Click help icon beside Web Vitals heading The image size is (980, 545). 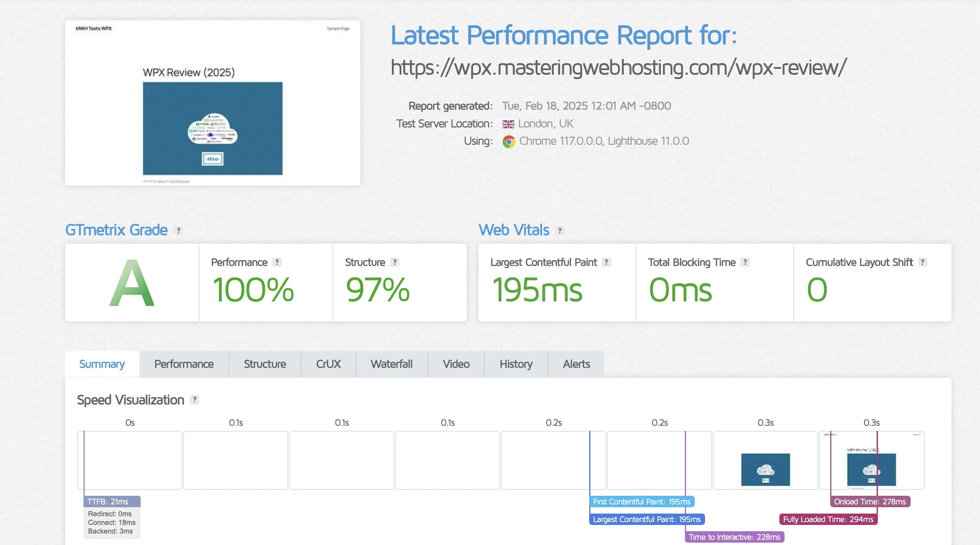coord(560,230)
